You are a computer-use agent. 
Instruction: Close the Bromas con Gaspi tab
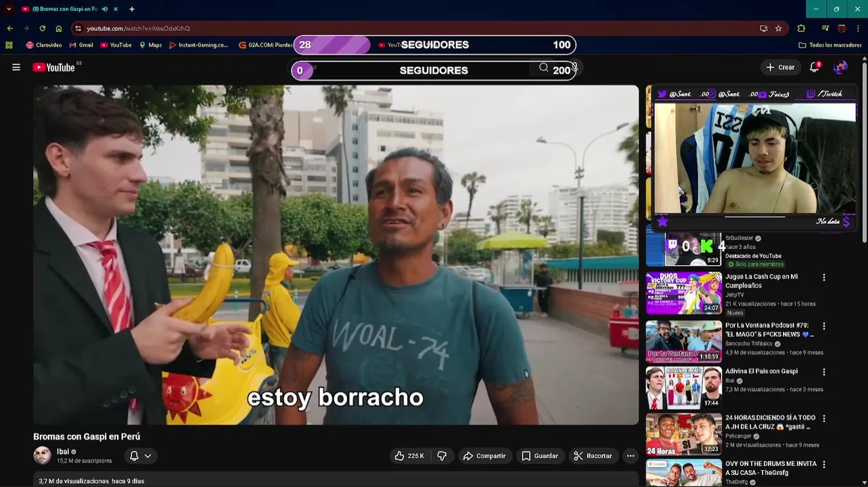(x=116, y=9)
